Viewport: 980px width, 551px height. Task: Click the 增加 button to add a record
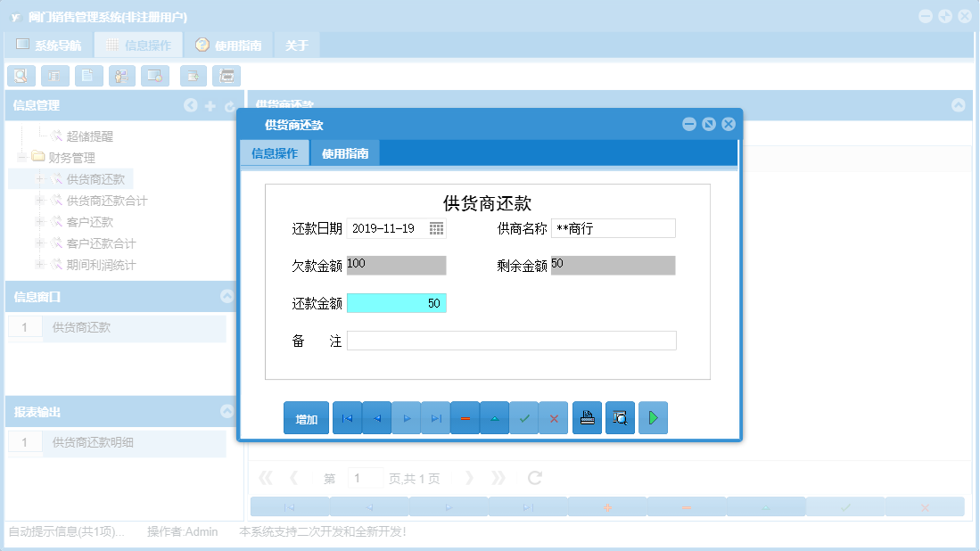[305, 417]
